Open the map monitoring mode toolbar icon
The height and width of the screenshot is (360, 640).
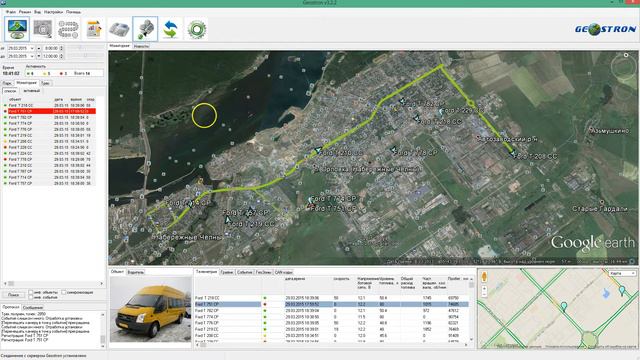pos(17,29)
